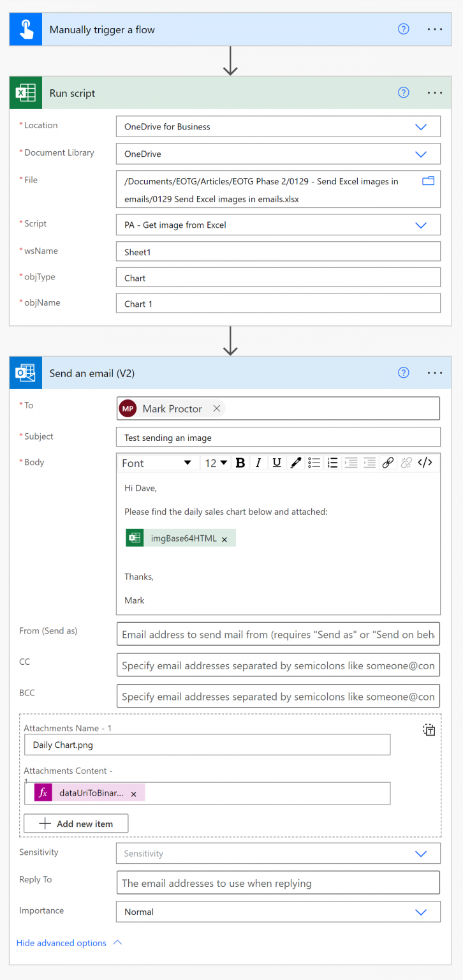The width and height of the screenshot is (463, 980).
Task: Switch attachments to input entire array
Action: [429, 730]
